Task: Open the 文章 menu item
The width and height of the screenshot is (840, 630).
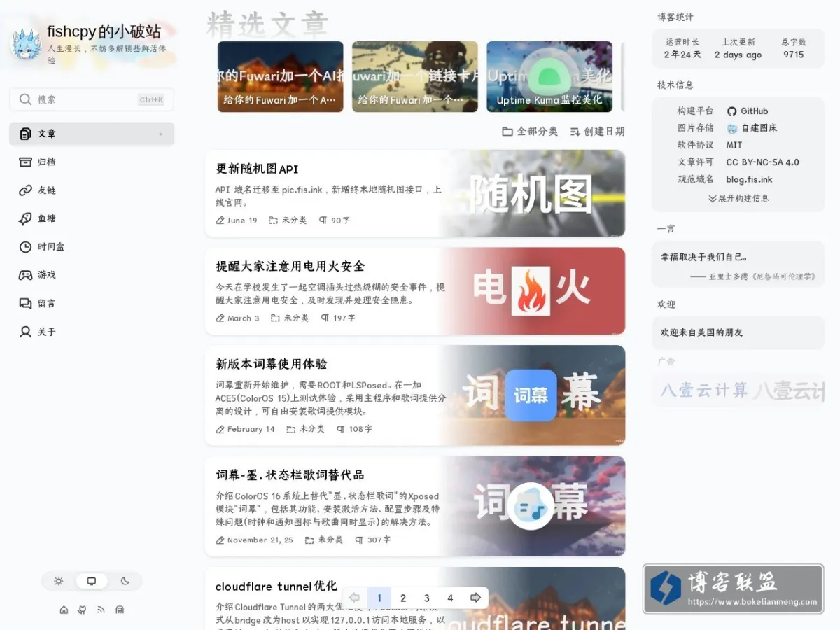Action: 92,134
